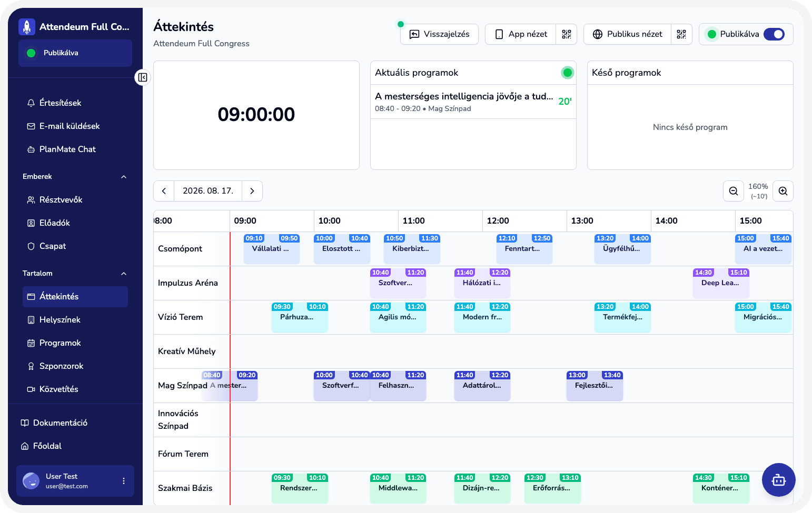Open Értesítések in sidebar

[x=75, y=103]
